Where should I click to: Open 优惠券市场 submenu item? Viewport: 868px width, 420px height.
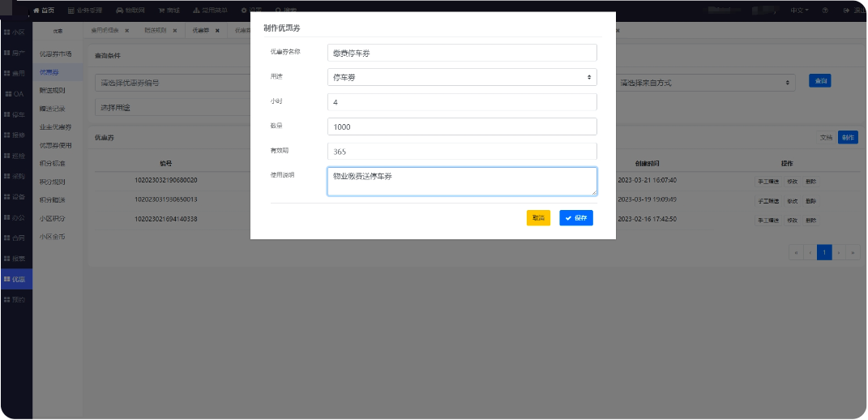pyautogui.click(x=58, y=54)
